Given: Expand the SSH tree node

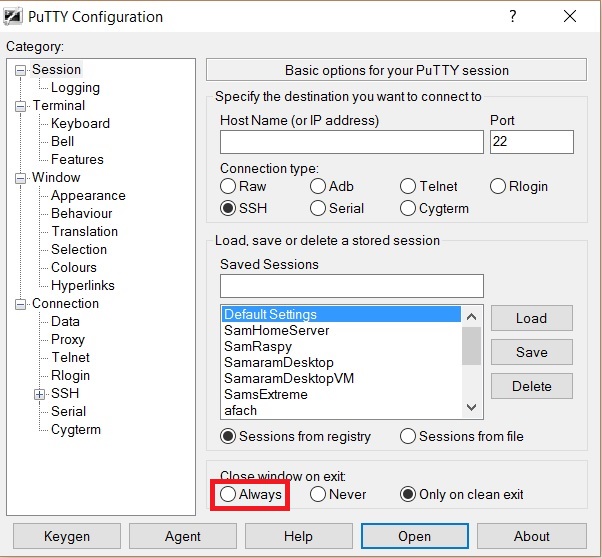Looking at the screenshot, I should point(39,394).
